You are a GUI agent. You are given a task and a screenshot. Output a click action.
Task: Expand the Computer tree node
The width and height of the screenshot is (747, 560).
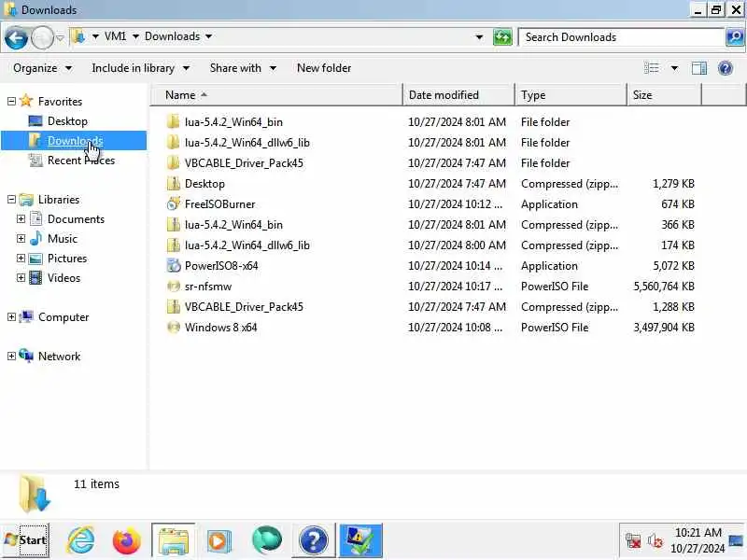tap(11, 317)
